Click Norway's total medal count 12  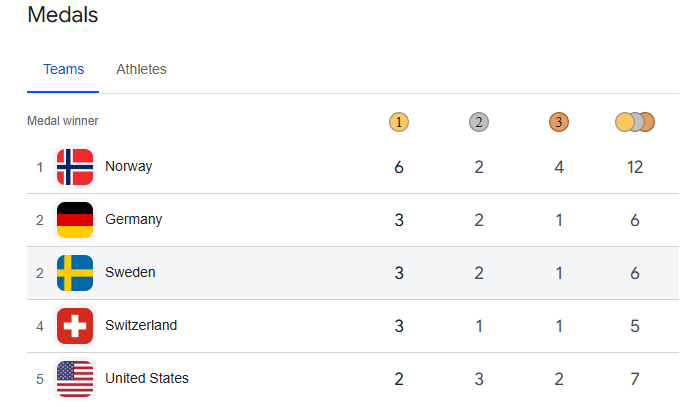point(635,167)
